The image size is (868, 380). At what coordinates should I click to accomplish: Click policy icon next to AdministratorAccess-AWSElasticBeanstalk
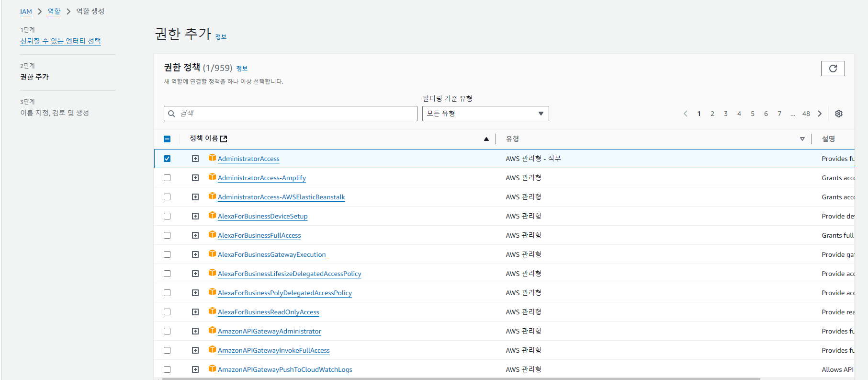(212, 196)
